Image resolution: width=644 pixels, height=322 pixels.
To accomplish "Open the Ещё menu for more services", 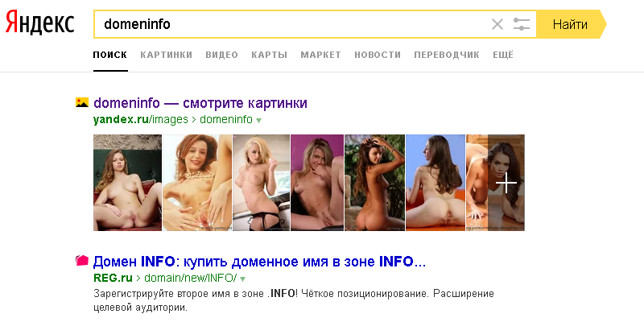I will (503, 55).
